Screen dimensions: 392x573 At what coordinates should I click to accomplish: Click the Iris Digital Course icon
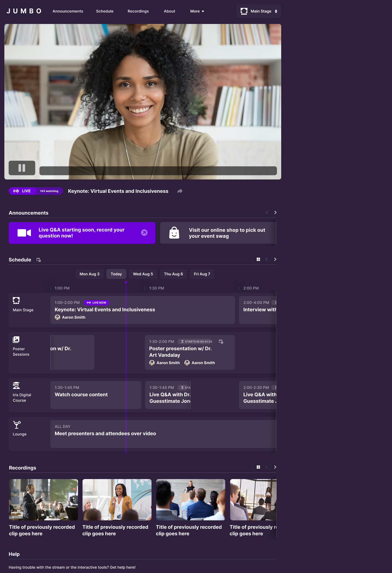[16, 385]
